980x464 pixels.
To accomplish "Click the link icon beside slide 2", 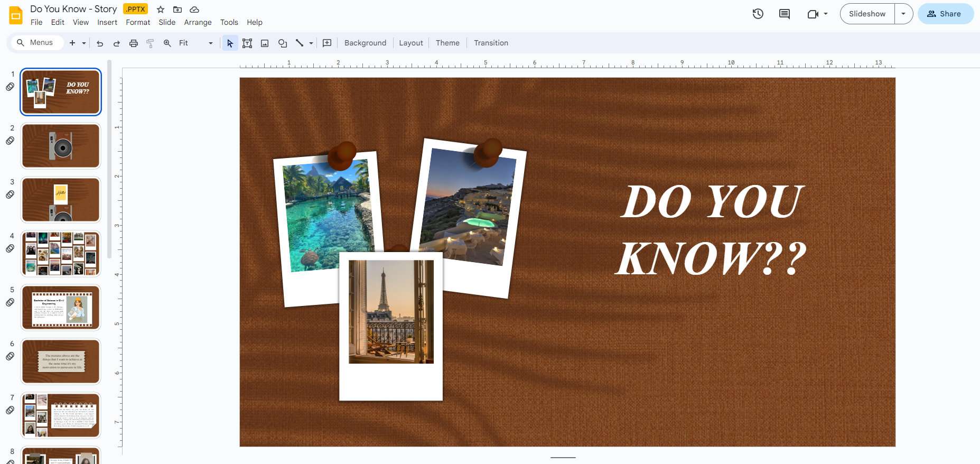I will [x=10, y=141].
